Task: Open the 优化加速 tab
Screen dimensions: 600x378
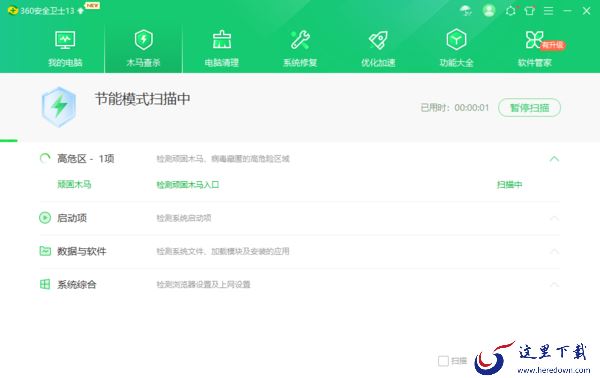Action: 378,49
